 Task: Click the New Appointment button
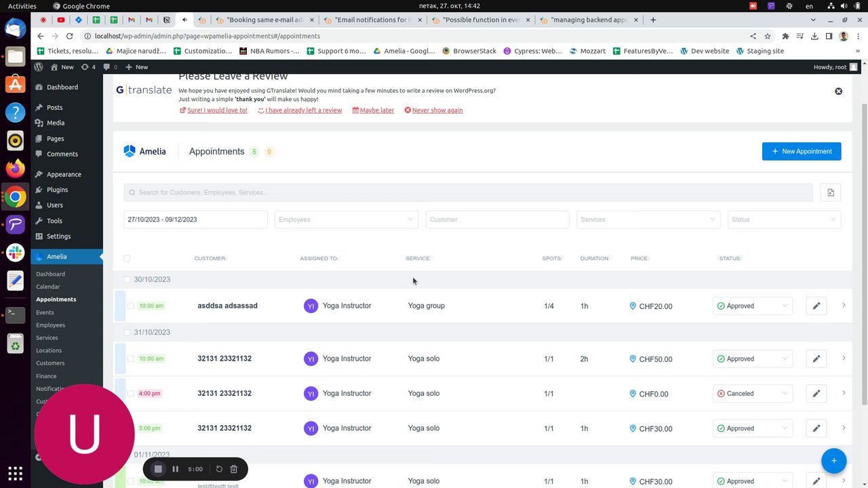(x=802, y=151)
